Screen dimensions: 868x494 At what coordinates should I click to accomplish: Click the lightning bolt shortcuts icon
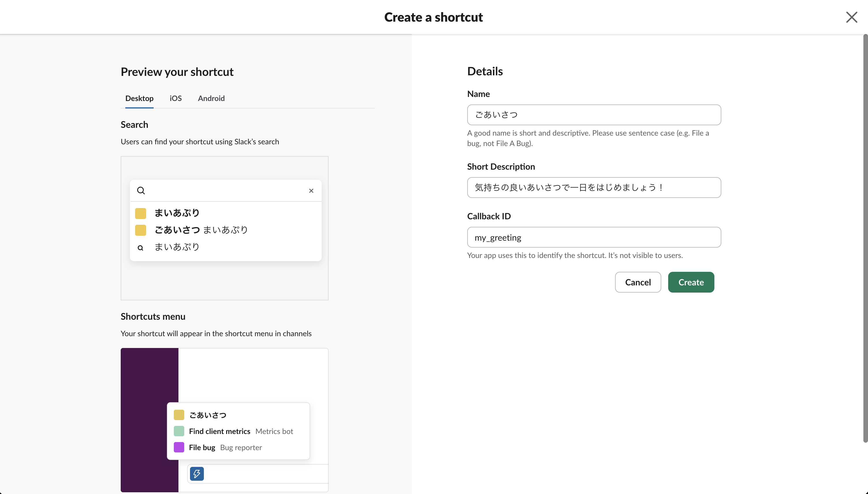coord(197,473)
